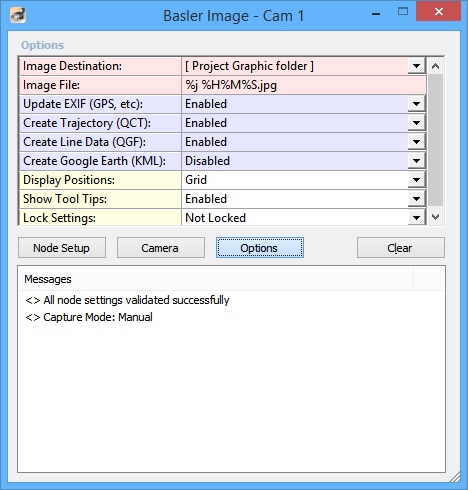Image resolution: width=468 pixels, height=490 pixels.
Task: Click the window resize grip corner
Action: pyautogui.click(x=455, y=477)
